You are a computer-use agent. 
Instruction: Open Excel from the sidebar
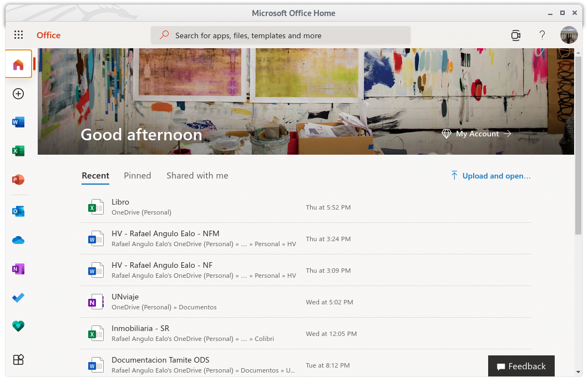tap(18, 151)
